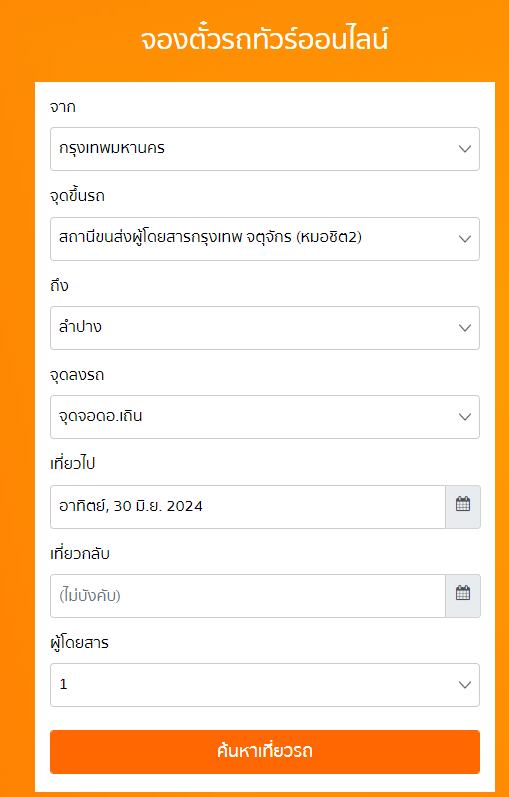Click the ผู้โดยสาร field label
The image size is (509, 797).
coord(79,643)
